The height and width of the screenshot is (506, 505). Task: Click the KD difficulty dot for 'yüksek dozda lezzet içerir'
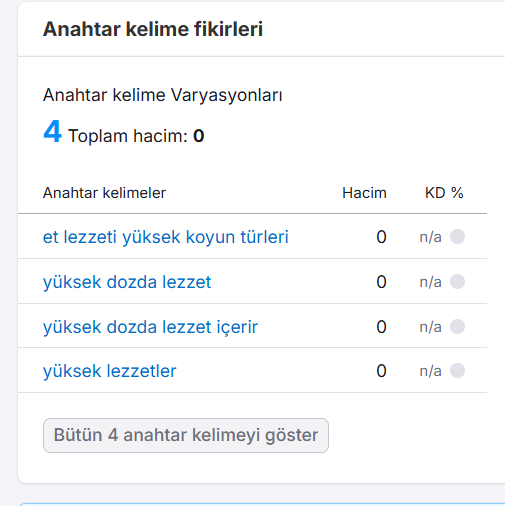(457, 326)
